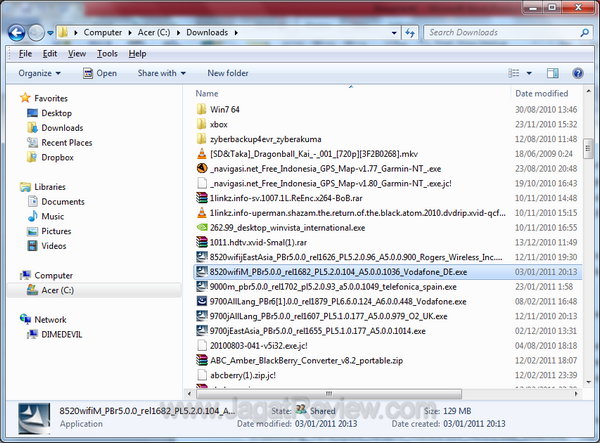Click the RAR icon of 1011.hdtv.xvid-Smal(1).rar
Image resolution: width=600 pixels, height=443 pixels.
point(202,242)
